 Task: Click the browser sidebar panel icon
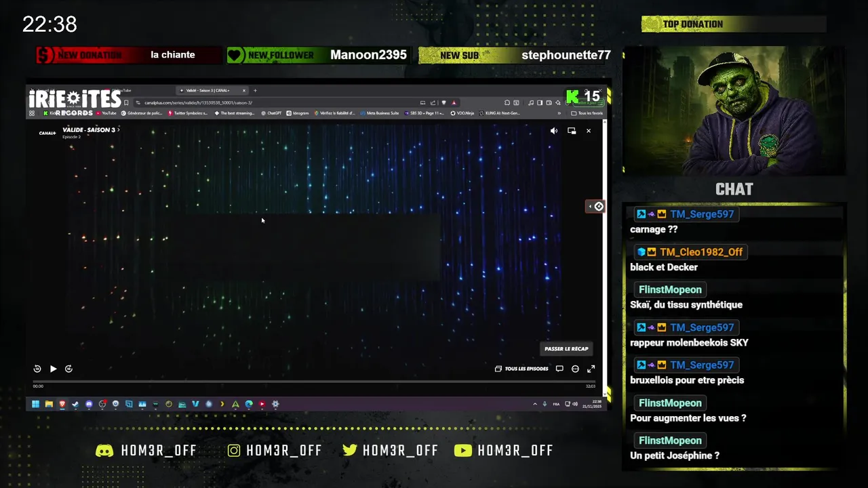540,103
